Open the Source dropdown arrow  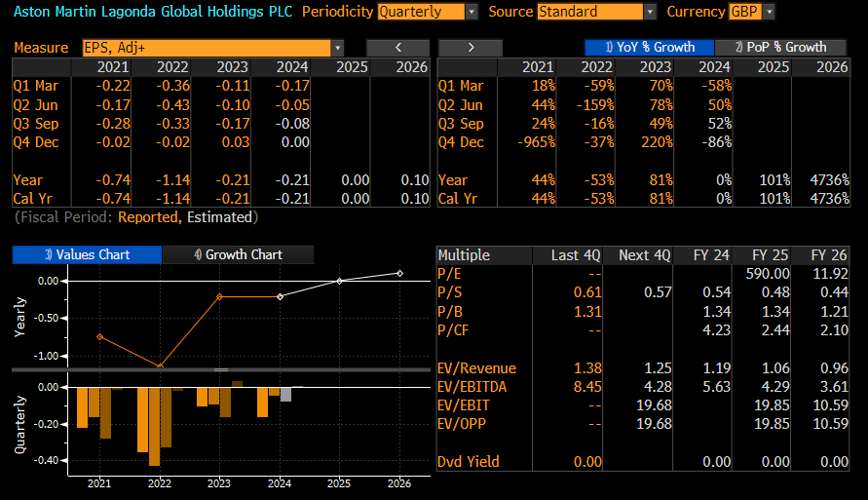coord(651,12)
